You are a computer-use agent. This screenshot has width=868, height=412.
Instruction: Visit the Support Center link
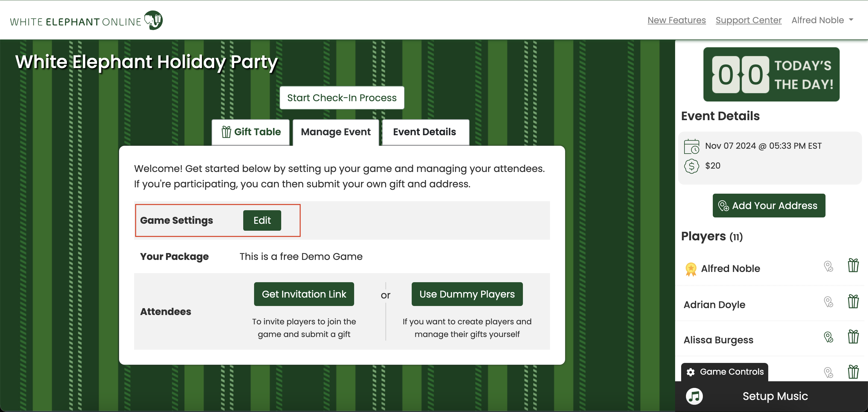tap(748, 20)
